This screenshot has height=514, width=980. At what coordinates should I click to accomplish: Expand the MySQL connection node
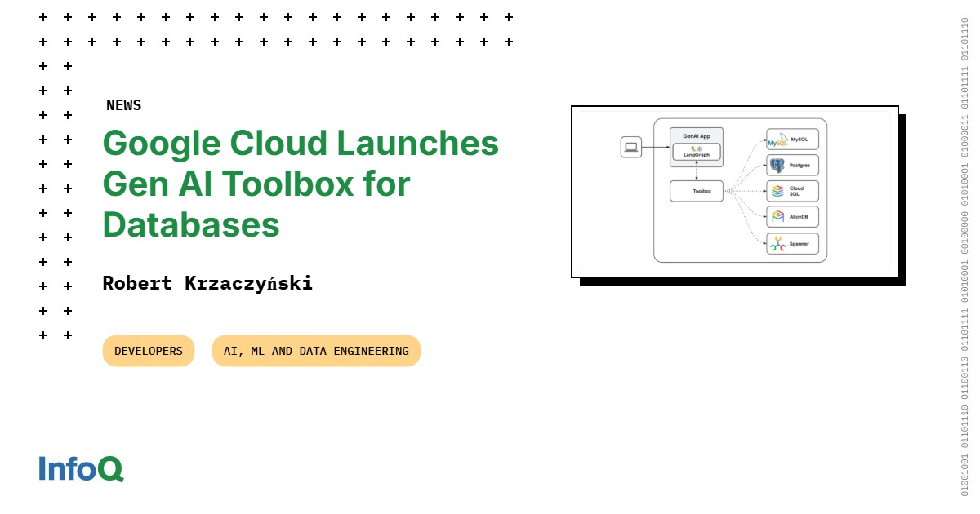point(792,140)
